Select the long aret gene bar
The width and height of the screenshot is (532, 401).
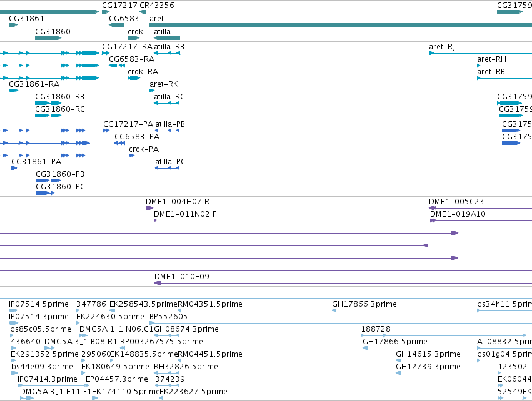(x=341, y=25)
